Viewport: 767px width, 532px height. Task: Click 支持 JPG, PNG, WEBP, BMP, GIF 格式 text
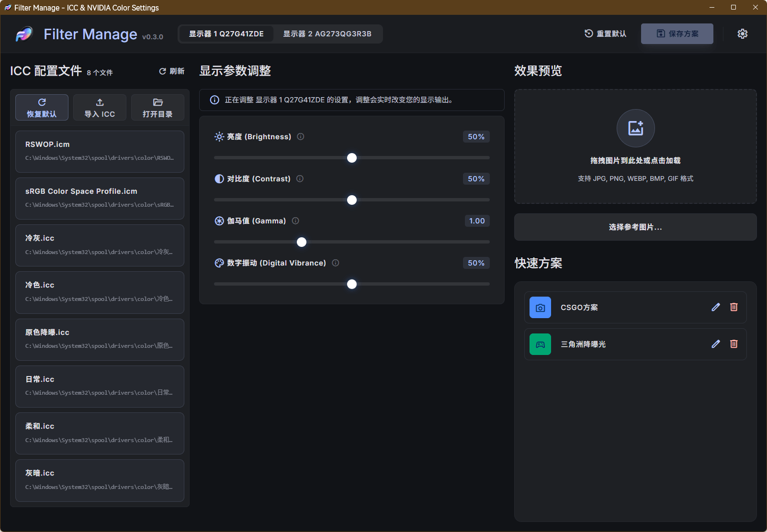click(635, 178)
